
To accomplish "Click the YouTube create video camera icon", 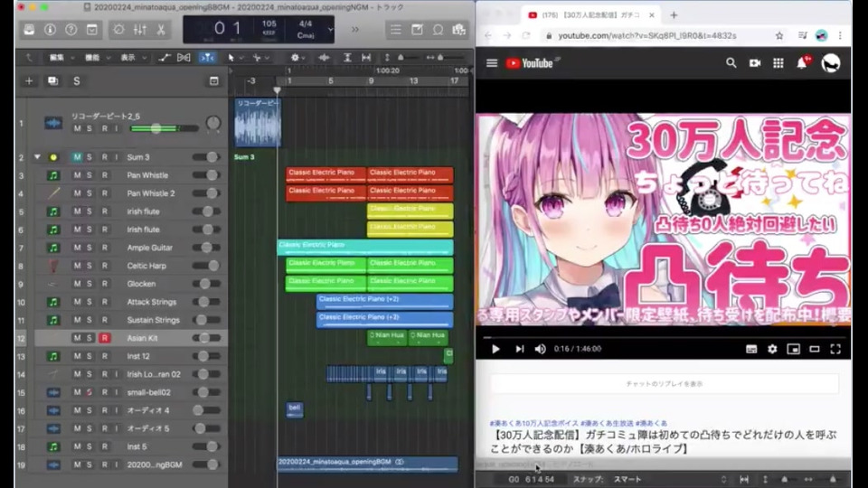I will point(754,63).
